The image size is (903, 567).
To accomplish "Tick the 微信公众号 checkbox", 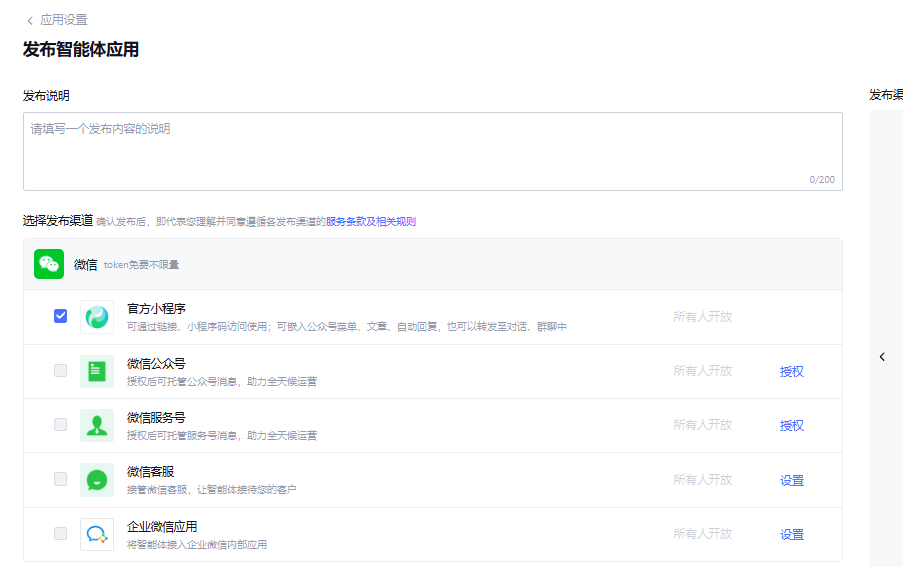I will click(61, 371).
